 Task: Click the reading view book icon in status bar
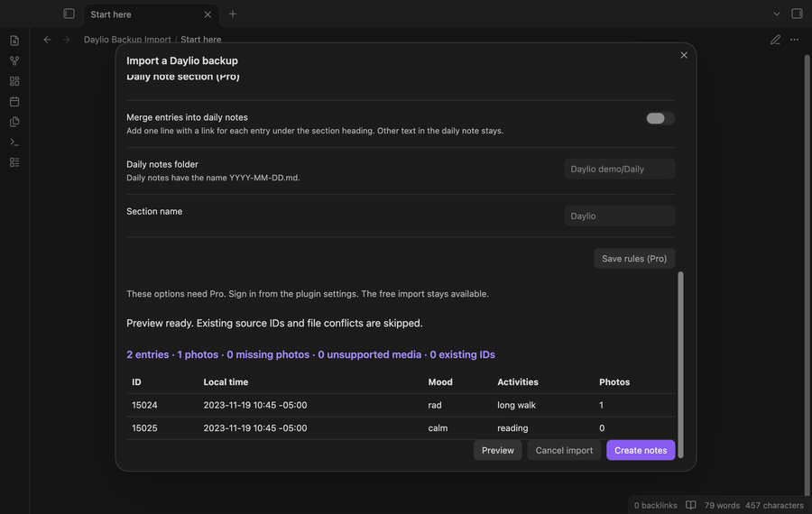coord(691,505)
